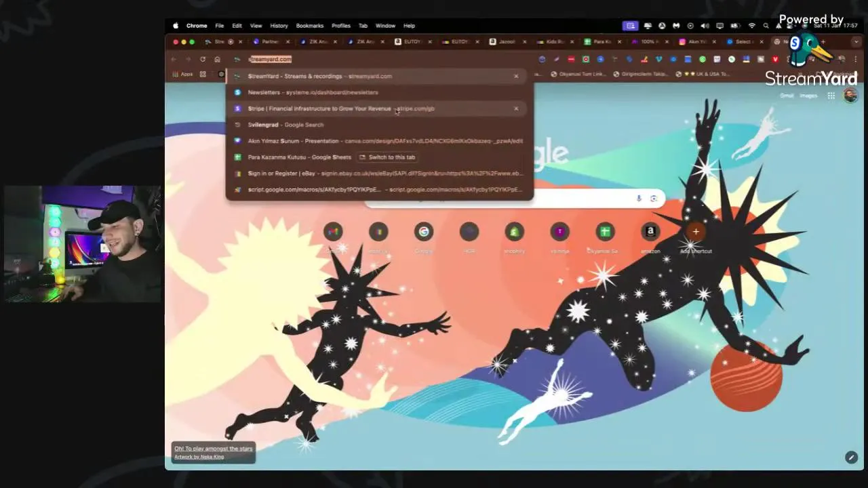Open the Chrome three-dot menu

tap(856, 59)
